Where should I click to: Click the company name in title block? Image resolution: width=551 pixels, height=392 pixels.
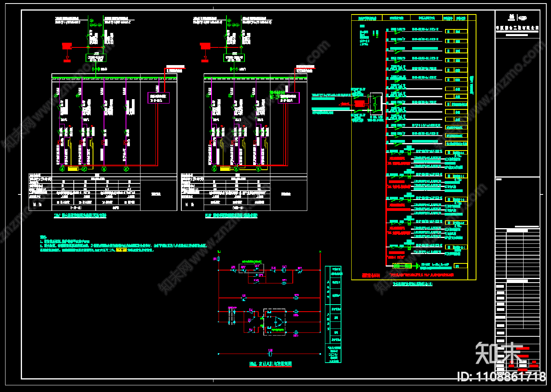click(517, 28)
